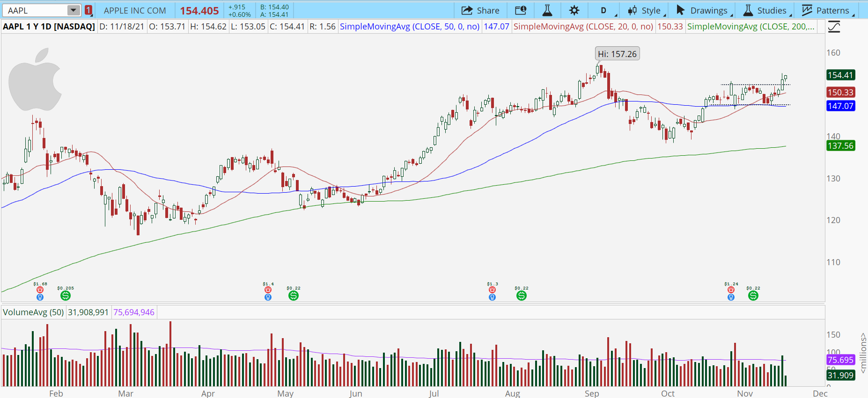
Task: Click the red phone earnings icon under $1.24
Action: [x=731, y=290]
